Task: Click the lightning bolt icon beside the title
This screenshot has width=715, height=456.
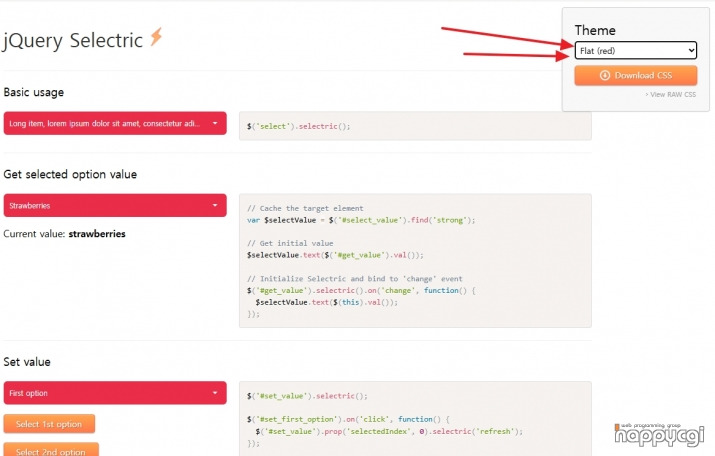Action: coord(156,36)
